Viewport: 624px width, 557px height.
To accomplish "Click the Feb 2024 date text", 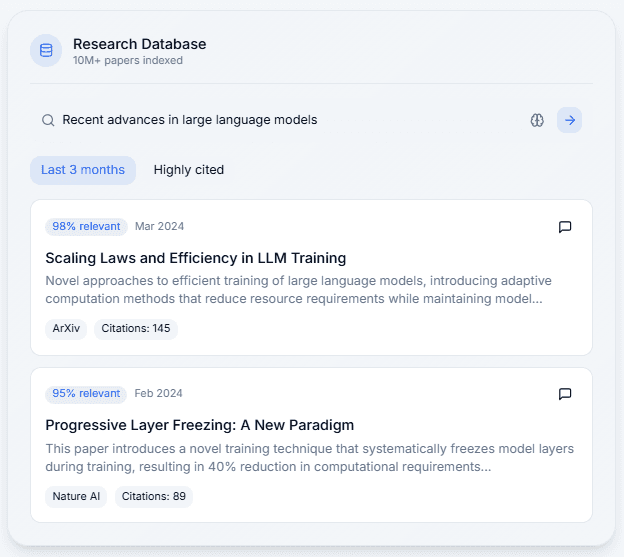I will click(158, 393).
